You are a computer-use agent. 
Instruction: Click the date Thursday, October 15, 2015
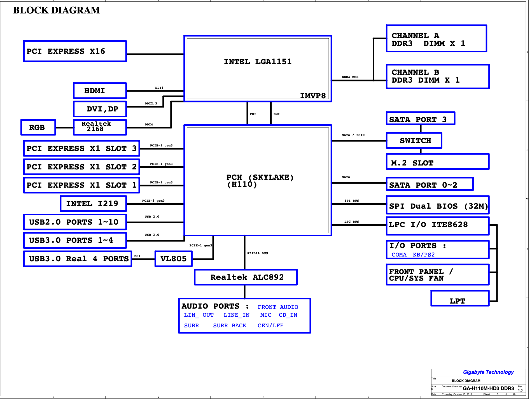[457, 394]
